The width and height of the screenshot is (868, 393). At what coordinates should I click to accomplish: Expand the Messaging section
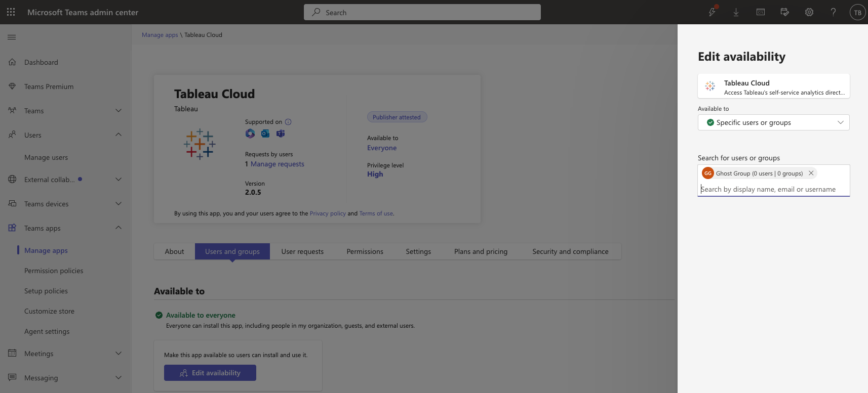click(119, 378)
